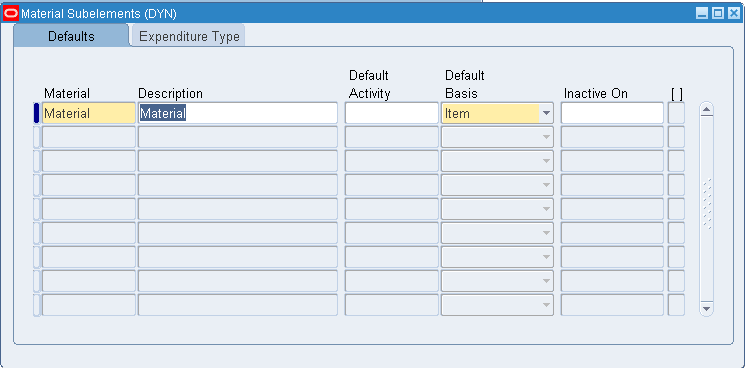
Task: Click the Material field in first row
Action: pos(88,113)
